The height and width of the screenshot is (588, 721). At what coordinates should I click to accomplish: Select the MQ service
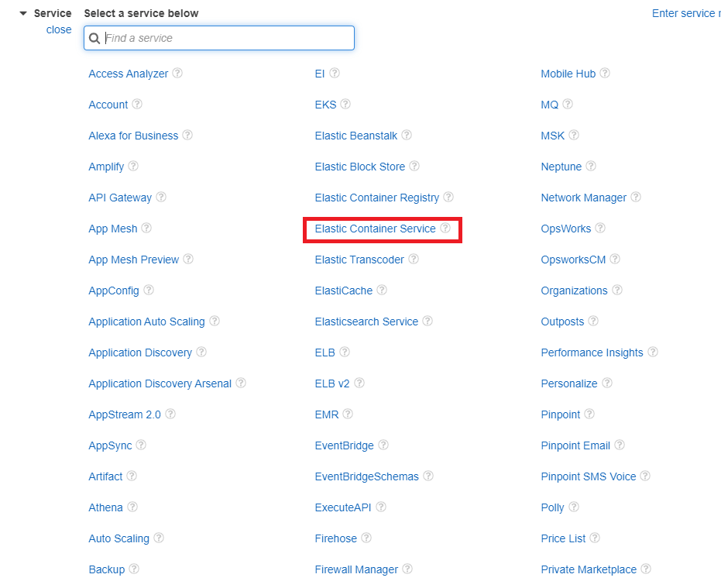point(550,105)
